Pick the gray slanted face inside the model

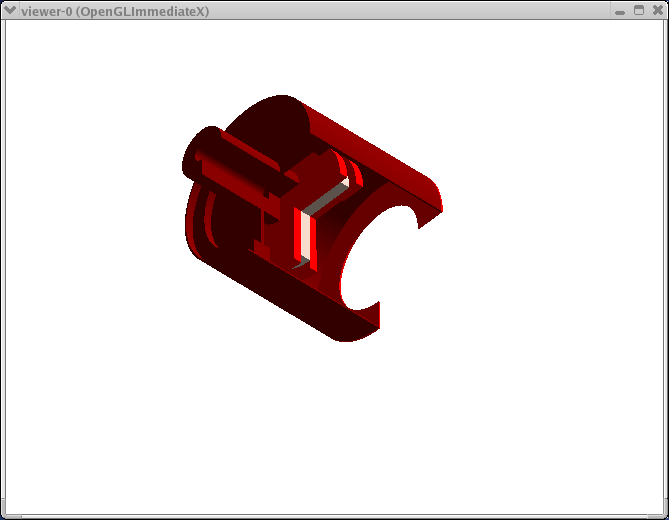326,200
